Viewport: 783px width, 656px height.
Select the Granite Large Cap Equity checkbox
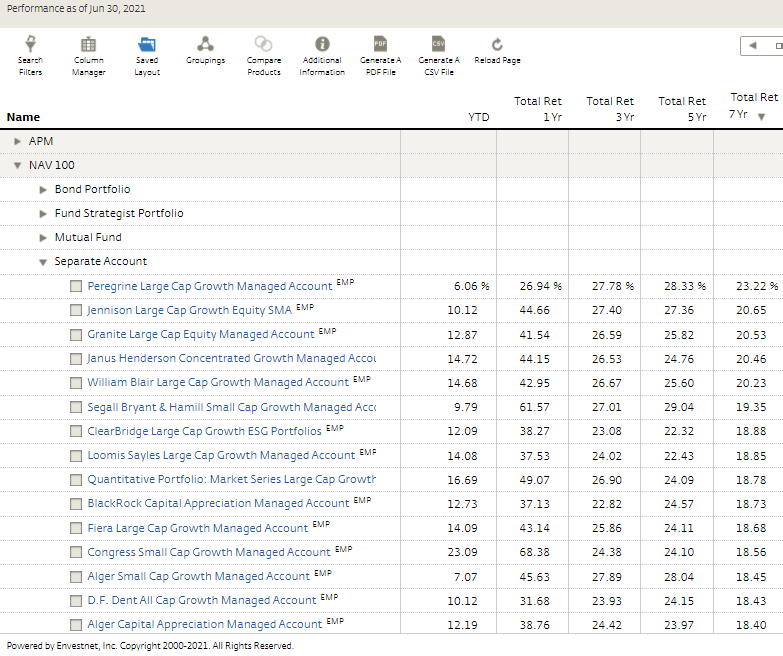coord(76,334)
